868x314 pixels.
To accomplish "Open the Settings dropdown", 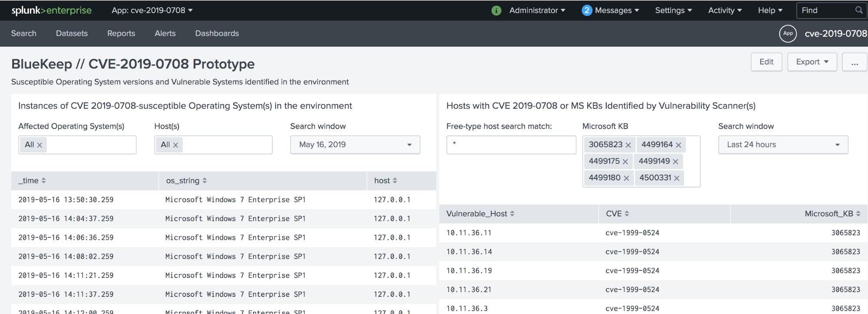I will (x=673, y=10).
